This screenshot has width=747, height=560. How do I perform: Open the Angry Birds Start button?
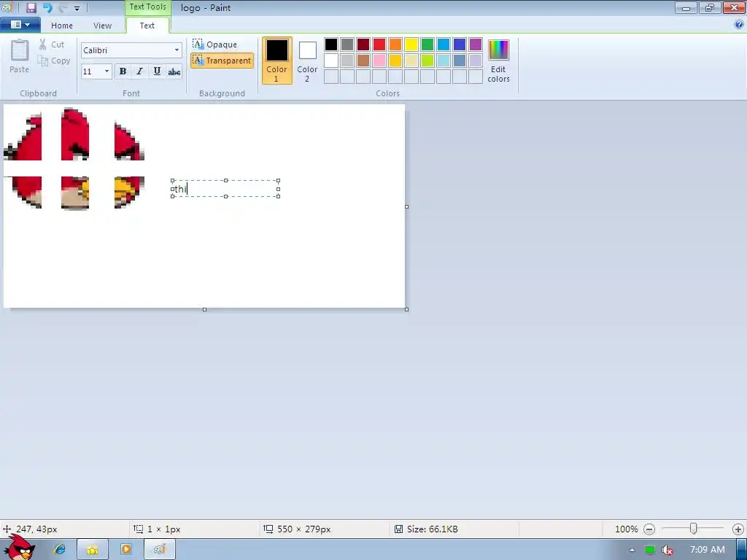(20, 548)
